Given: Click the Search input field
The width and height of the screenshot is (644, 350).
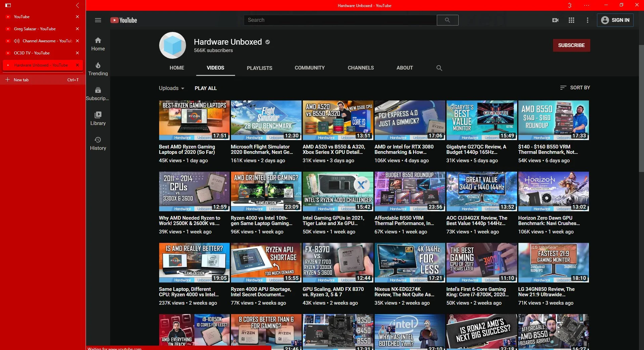Looking at the screenshot, I should coord(340,20).
